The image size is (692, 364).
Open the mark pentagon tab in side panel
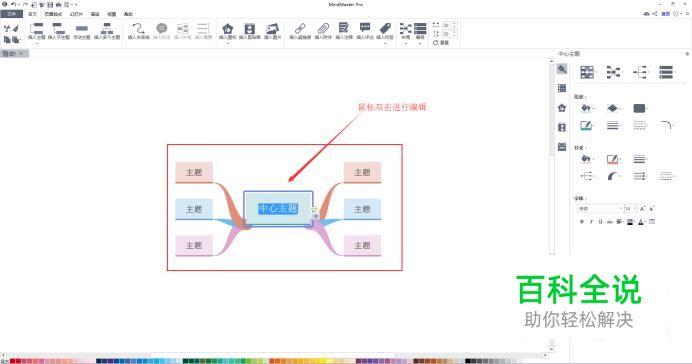pos(562,108)
